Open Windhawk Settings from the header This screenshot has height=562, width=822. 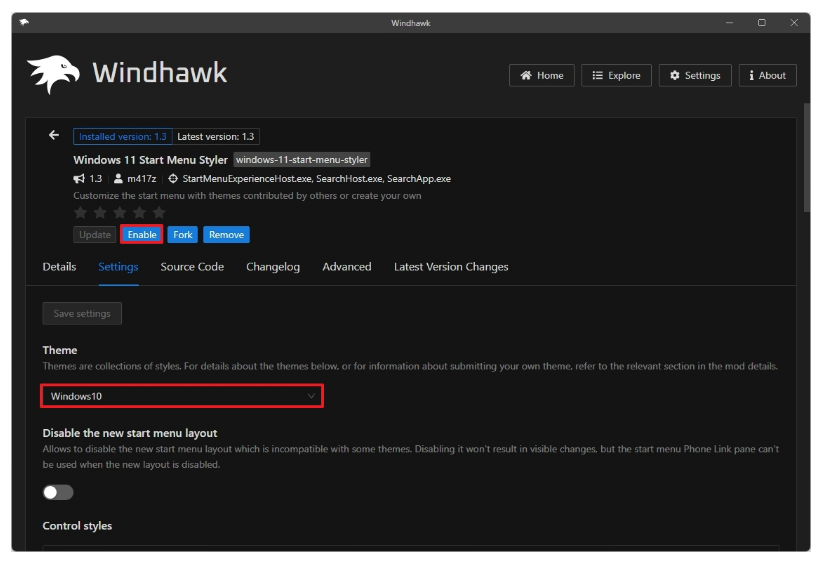pos(695,75)
